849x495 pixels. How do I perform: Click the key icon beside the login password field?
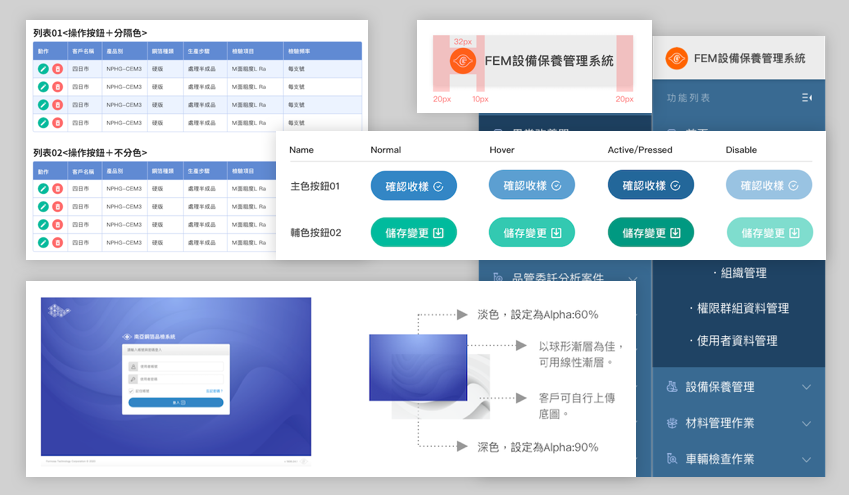[x=133, y=379]
